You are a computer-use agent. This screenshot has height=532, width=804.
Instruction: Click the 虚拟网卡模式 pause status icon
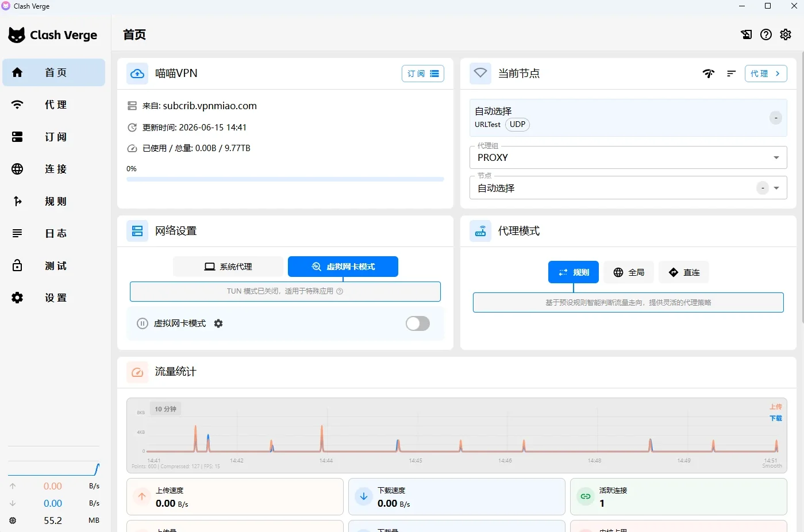(x=143, y=323)
